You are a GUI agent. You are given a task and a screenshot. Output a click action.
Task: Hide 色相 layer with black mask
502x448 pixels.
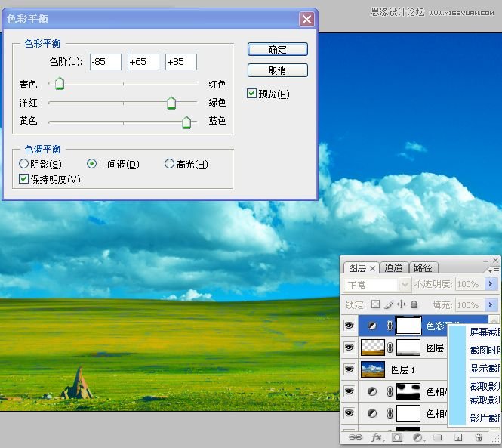[349, 391]
